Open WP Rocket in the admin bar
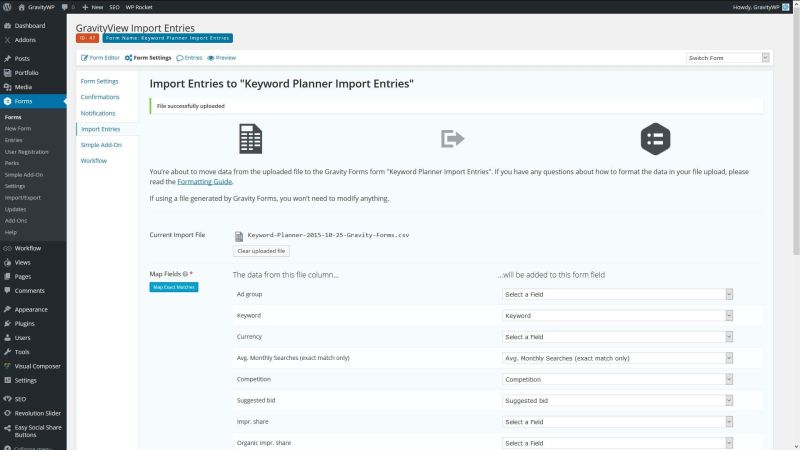 coord(139,7)
